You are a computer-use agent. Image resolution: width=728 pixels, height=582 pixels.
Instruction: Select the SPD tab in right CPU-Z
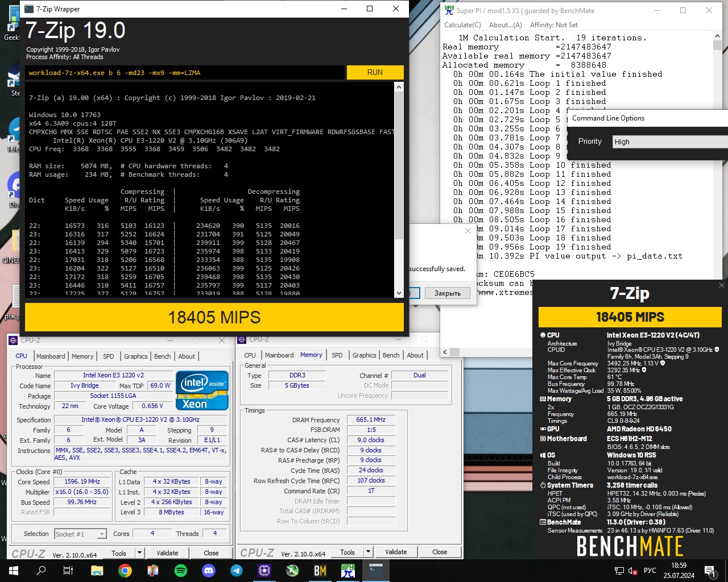337,355
